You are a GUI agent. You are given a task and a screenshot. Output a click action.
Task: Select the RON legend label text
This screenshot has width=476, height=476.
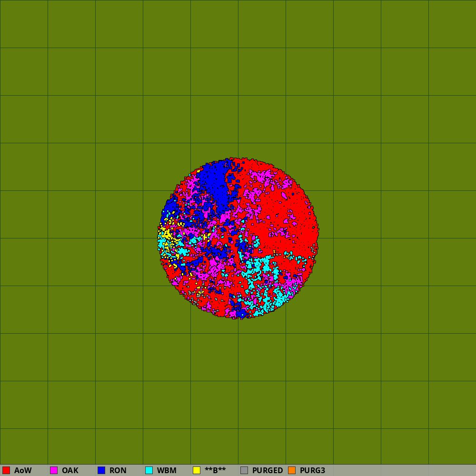click(x=118, y=470)
